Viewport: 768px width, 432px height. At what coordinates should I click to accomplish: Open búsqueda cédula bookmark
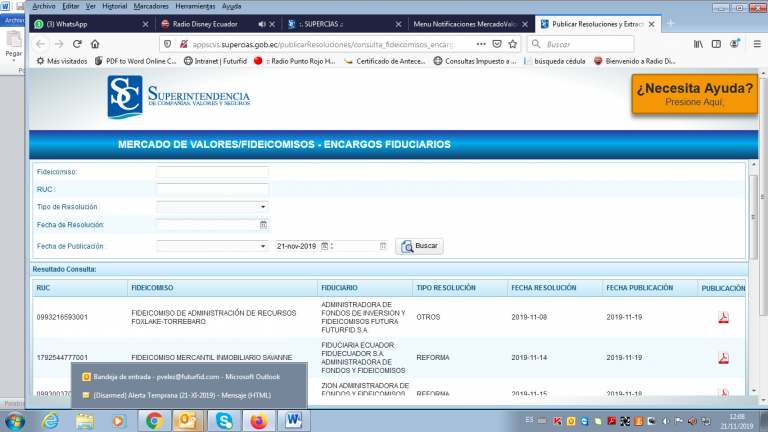pos(554,61)
